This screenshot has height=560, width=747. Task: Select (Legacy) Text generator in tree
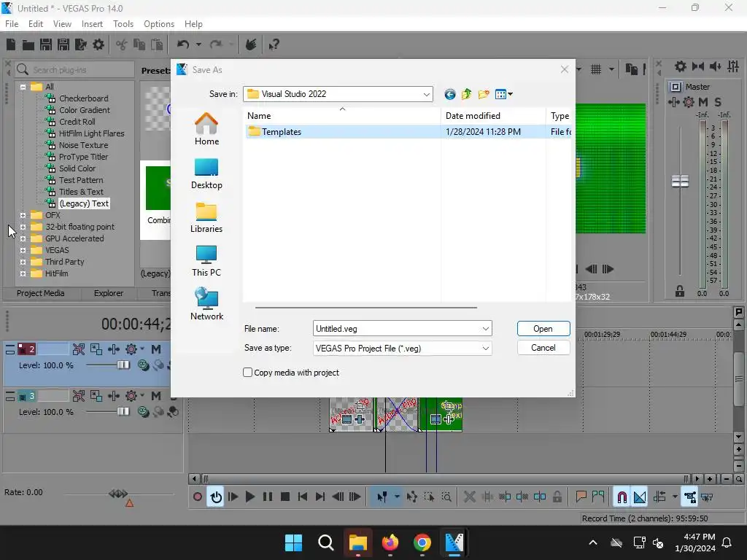coord(84,203)
